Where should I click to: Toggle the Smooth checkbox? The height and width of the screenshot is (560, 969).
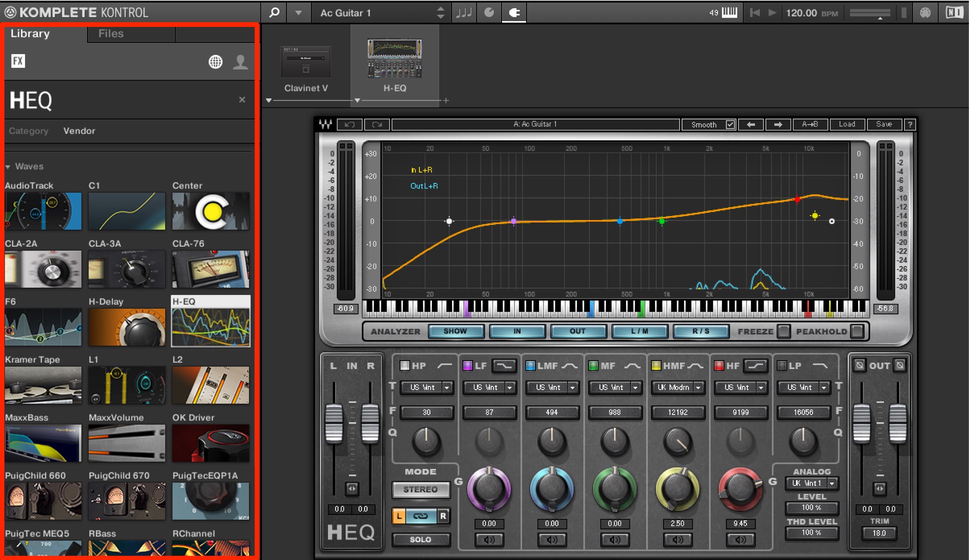730,124
